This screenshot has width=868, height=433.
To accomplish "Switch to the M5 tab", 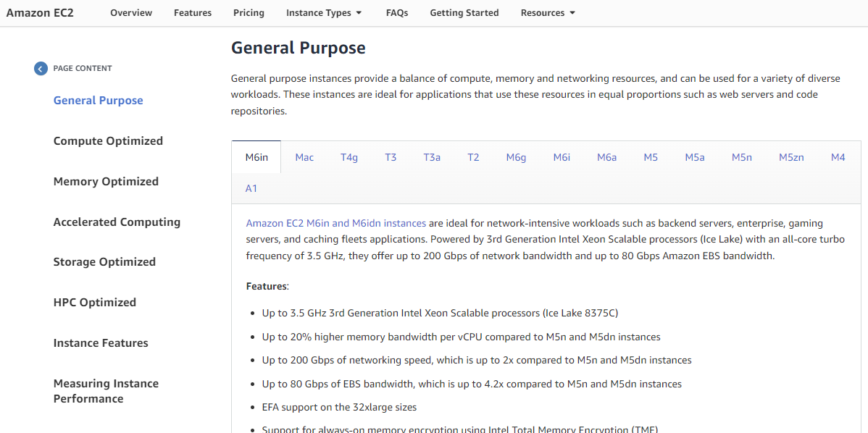I will [651, 158].
